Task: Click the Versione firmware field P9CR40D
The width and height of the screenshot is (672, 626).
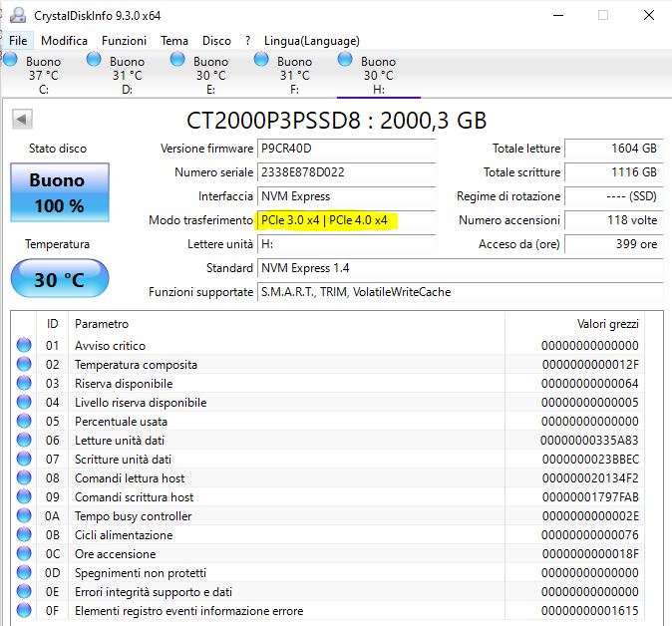Action: pyautogui.click(x=346, y=149)
